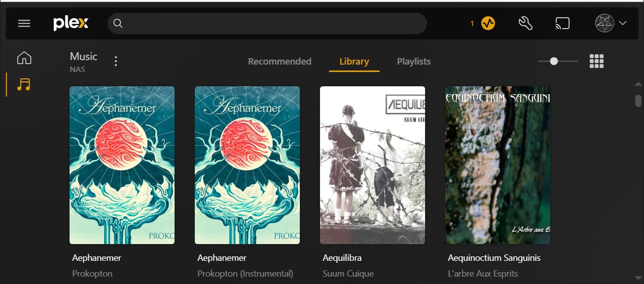Open the activity indicator icon

point(488,23)
